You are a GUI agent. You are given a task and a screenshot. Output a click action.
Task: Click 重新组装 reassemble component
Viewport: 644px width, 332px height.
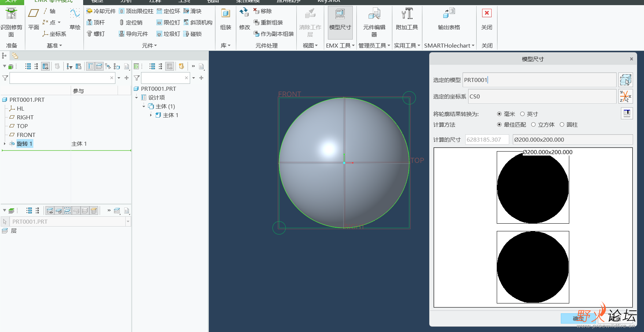pos(268,22)
